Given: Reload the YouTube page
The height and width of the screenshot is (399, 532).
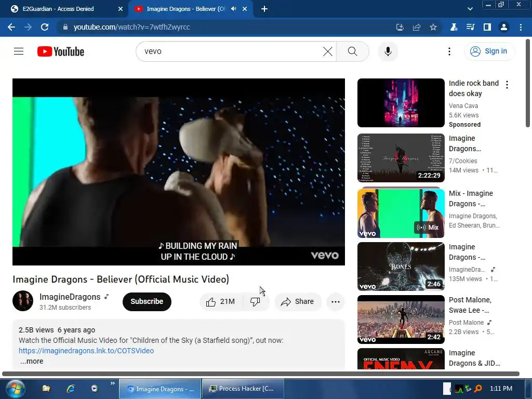Looking at the screenshot, I should tap(45, 27).
